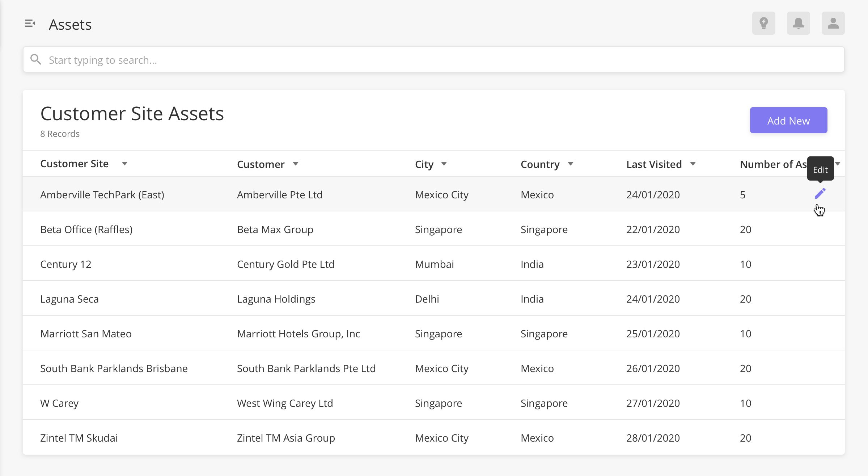Open the user profile icon
868x476 pixels.
(833, 24)
